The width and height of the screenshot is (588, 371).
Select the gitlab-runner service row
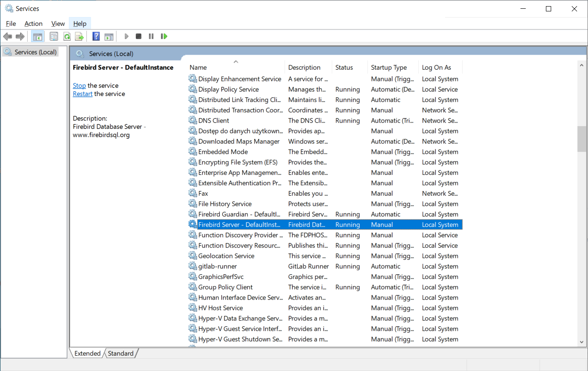(x=217, y=266)
